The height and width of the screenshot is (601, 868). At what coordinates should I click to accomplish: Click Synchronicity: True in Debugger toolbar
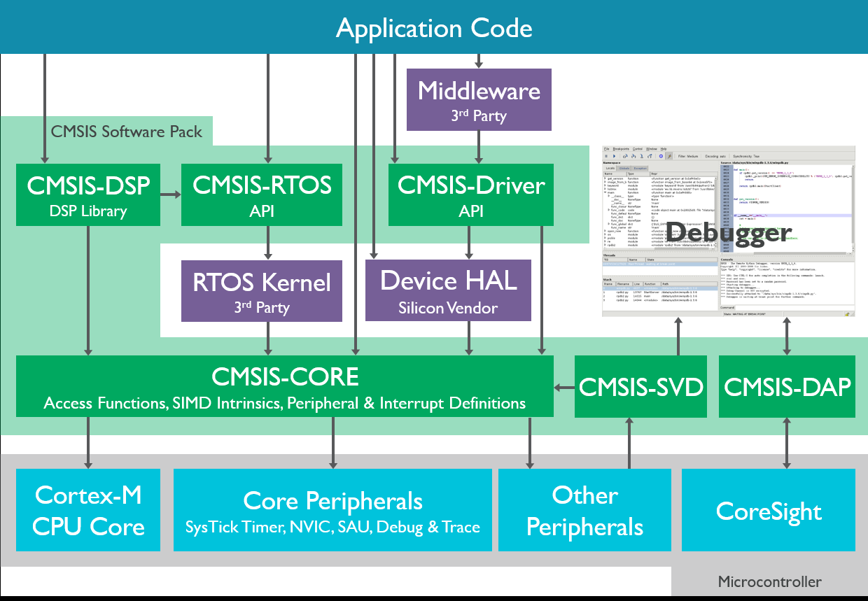(746, 156)
